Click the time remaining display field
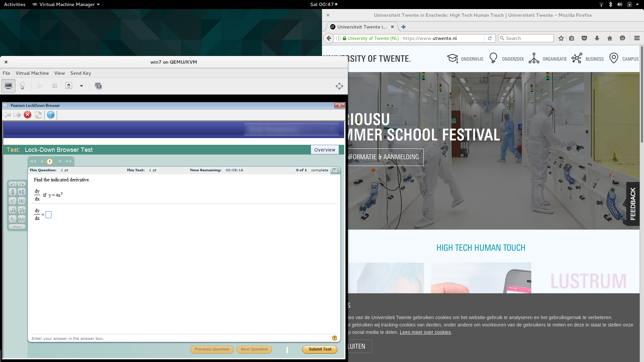This screenshot has height=362, width=644. pos(235,170)
